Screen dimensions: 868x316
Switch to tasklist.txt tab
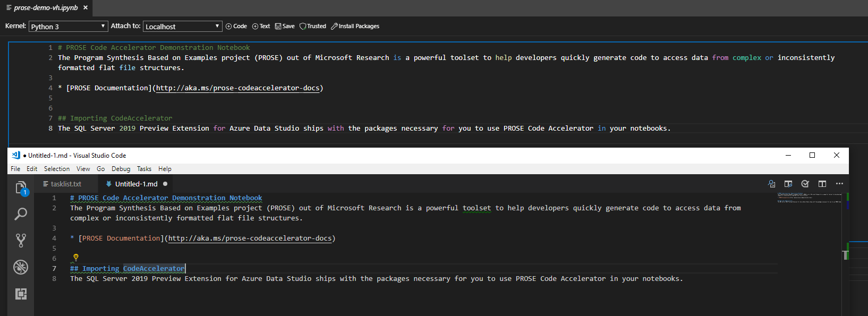click(x=66, y=184)
